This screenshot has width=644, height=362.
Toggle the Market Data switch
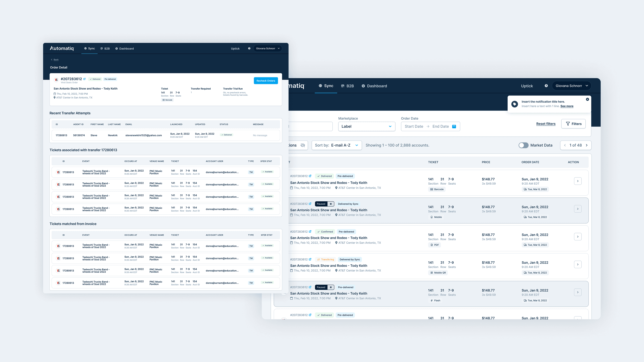[x=523, y=145]
